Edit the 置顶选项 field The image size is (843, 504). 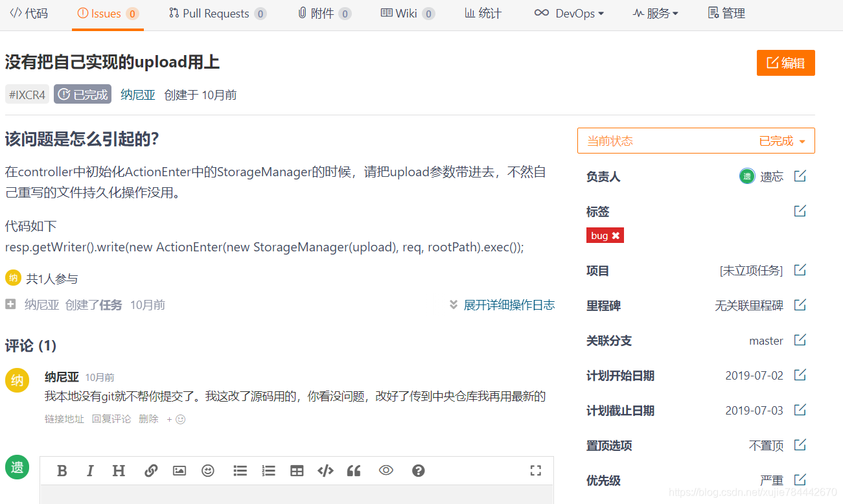(800, 445)
